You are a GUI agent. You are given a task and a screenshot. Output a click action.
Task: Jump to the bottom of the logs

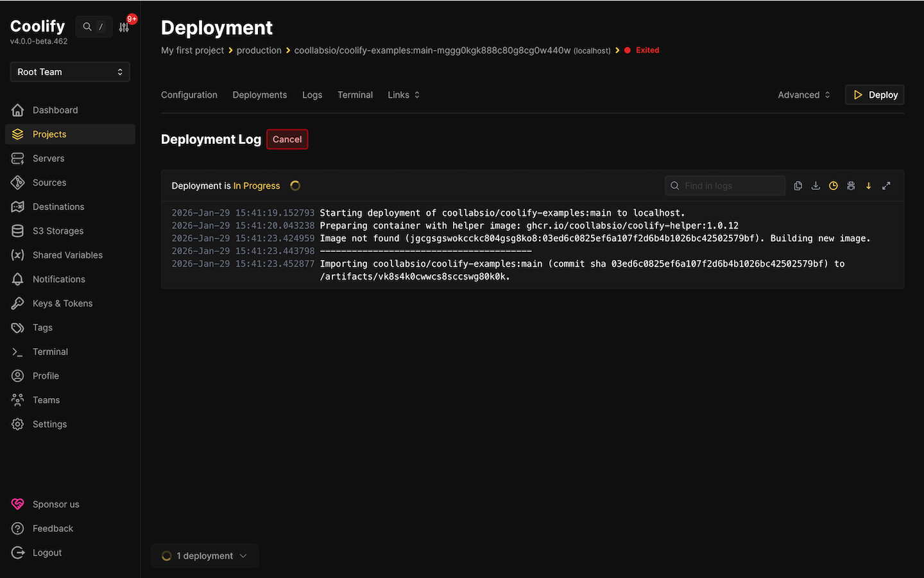pyautogui.click(x=868, y=186)
